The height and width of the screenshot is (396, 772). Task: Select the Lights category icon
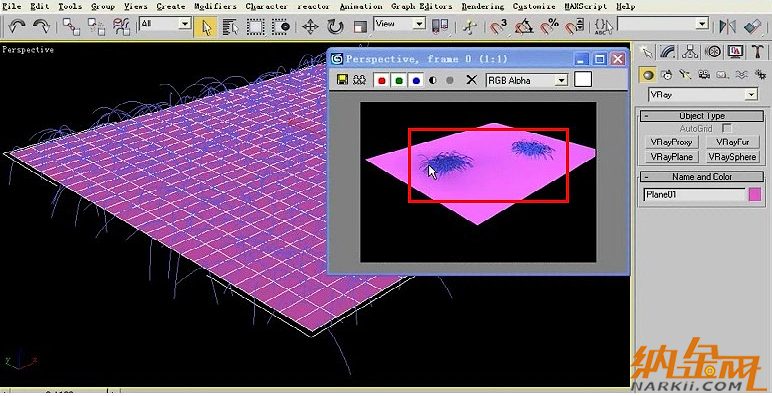click(x=685, y=75)
